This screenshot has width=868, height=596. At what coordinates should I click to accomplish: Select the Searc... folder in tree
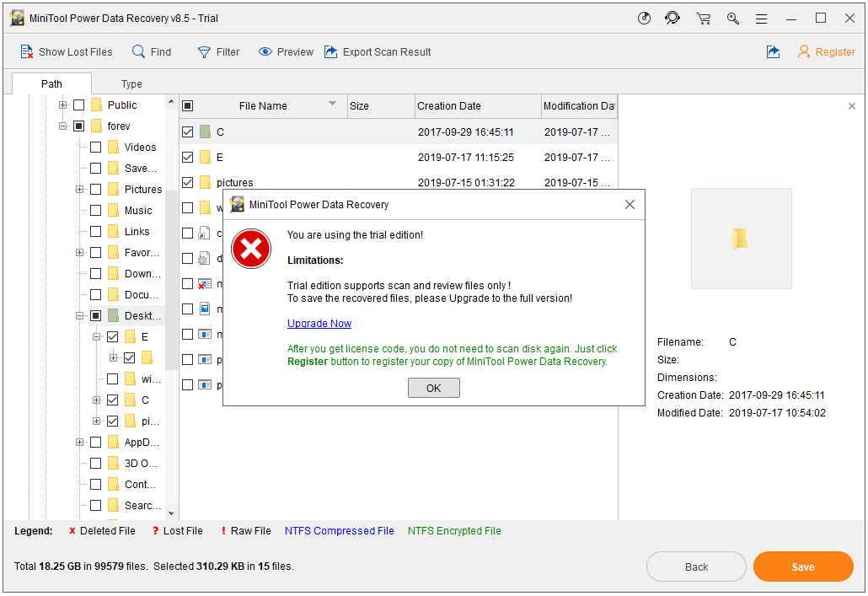coord(142,505)
